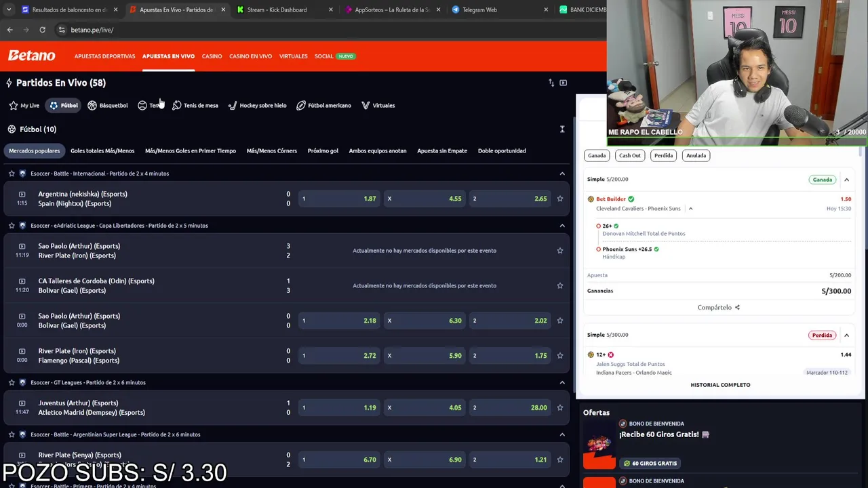868x488 pixels.
Task: Favorite River Plate vs Flamengo match
Action: pyautogui.click(x=560, y=356)
